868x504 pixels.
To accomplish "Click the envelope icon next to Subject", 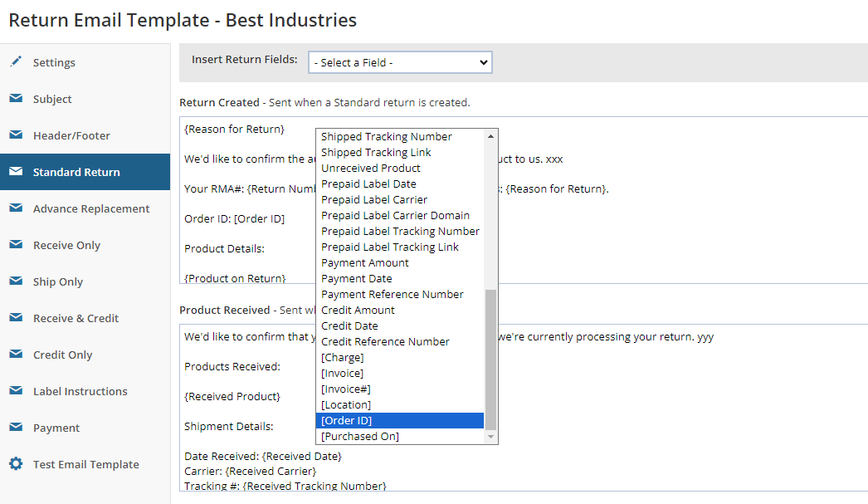I will pos(16,99).
